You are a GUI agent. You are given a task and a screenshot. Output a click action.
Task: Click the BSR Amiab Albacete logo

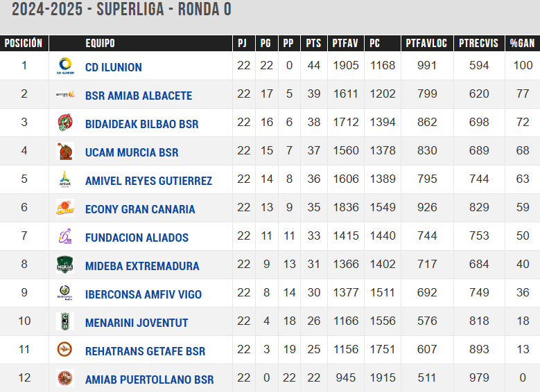(65, 94)
